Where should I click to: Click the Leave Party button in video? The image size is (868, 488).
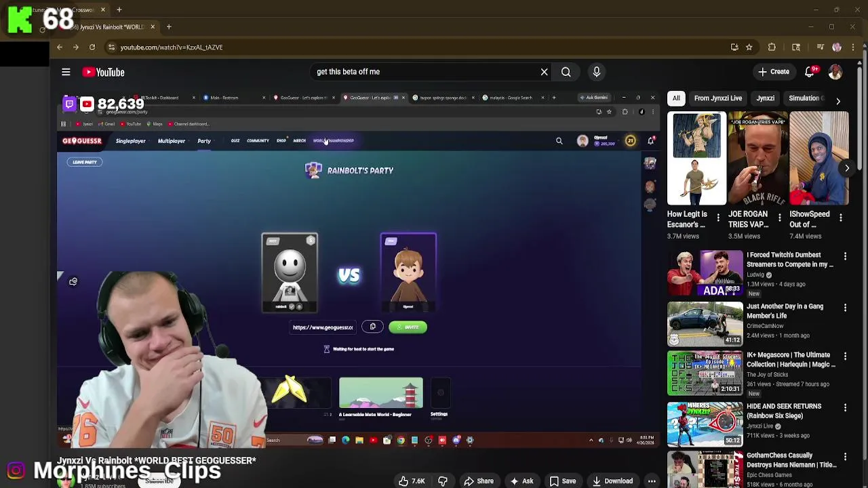pyautogui.click(x=85, y=162)
